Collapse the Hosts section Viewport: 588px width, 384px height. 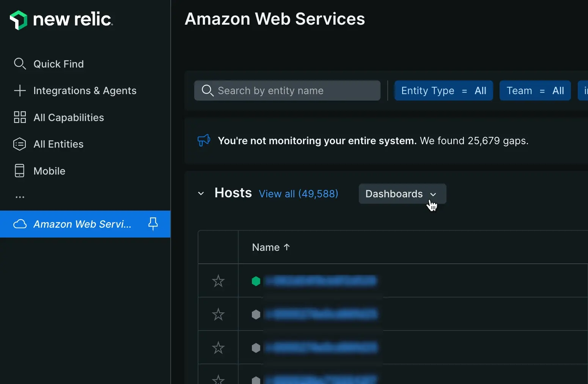tap(201, 194)
